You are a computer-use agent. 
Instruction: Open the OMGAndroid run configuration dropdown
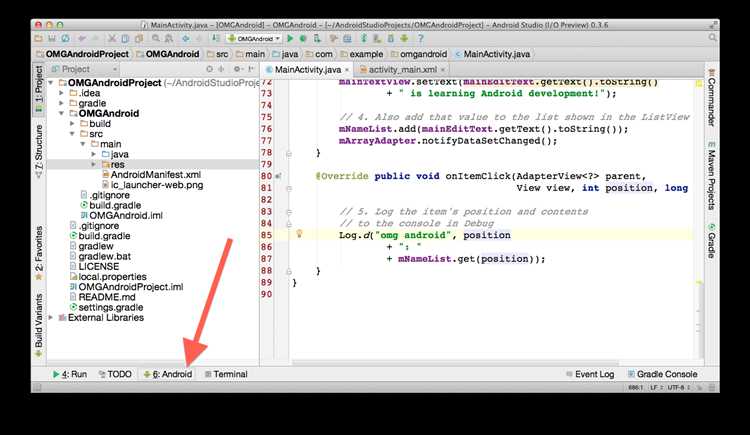254,38
